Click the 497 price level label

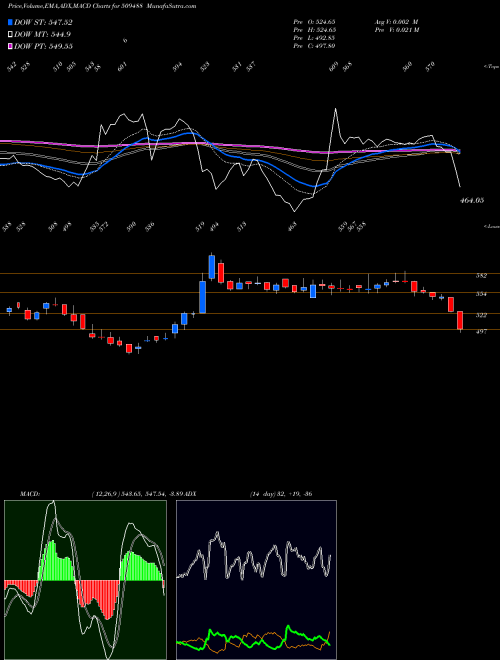pyautogui.click(x=481, y=332)
